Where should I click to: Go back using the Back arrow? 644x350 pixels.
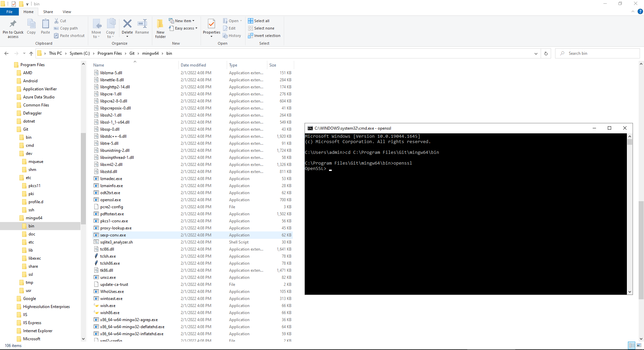coord(6,53)
